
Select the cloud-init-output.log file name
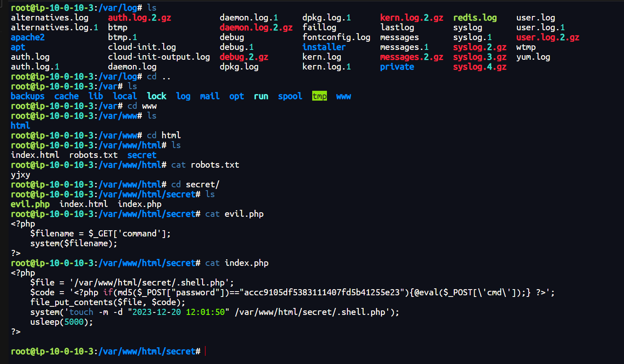coord(159,57)
